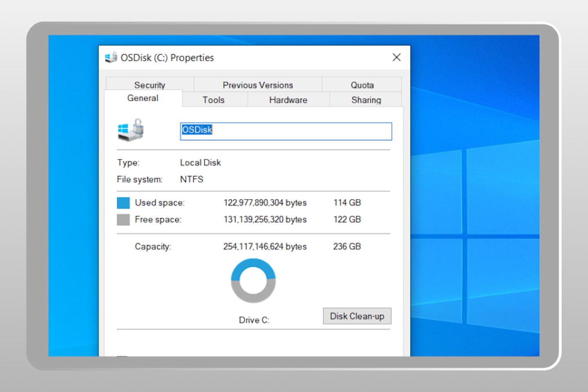Close the OSDisk Properties dialog
Screen dimensions: 588x392
[x=396, y=57]
